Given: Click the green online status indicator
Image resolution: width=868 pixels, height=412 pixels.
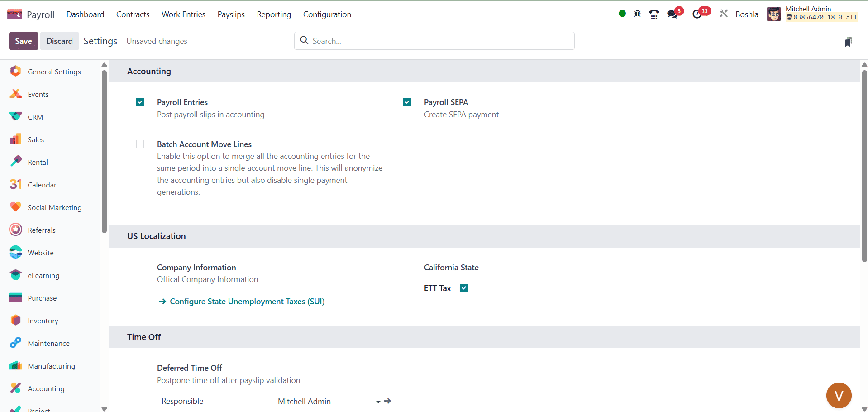Looking at the screenshot, I should (622, 14).
